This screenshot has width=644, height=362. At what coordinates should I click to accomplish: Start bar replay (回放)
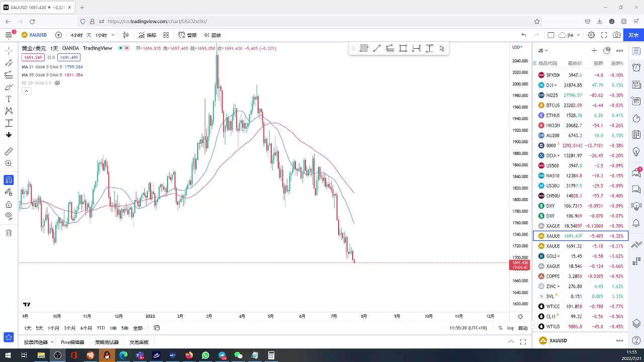[x=212, y=35]
